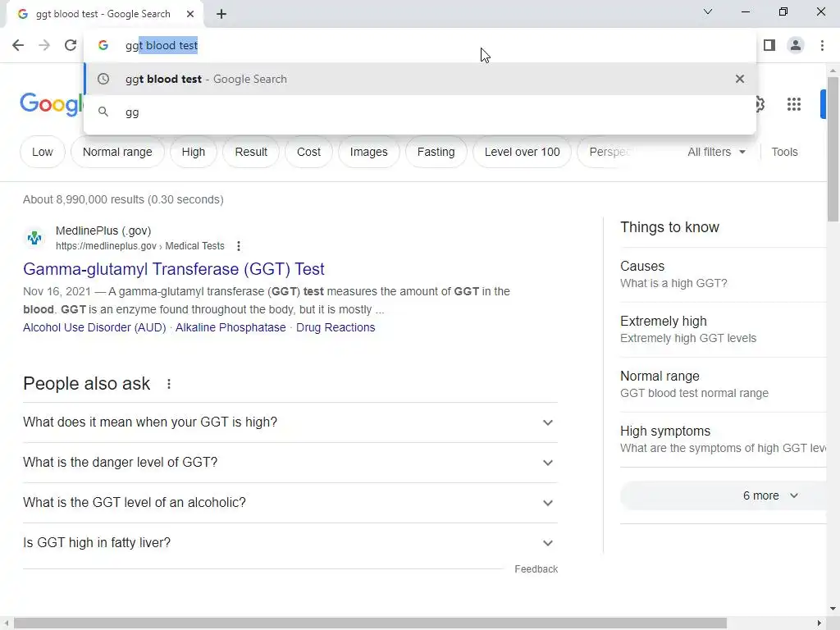Image resolution: width=840 pixels, height=630 pixels.
Task: Open a new tab with the plus icon
Action: pos(221,14)
